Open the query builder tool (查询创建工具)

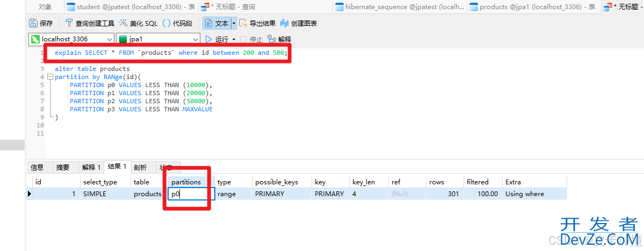coord(90,24)
